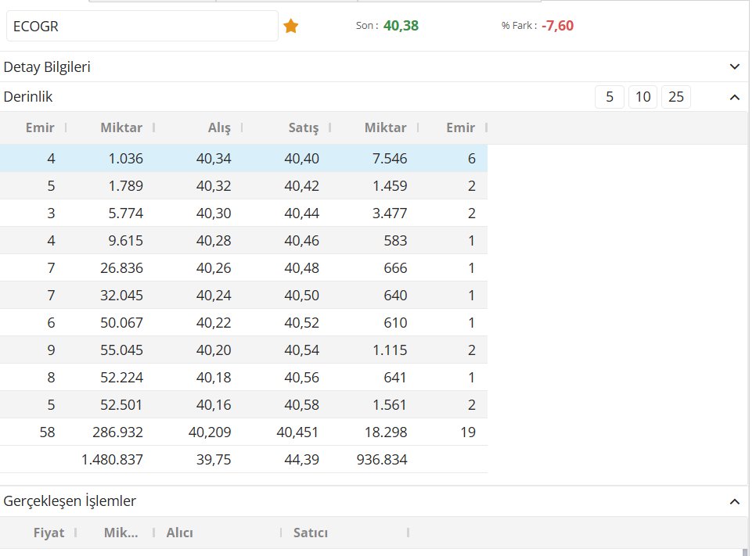This screenshot has width=756, height=556.
Task: Expand the Detay Bilgileri section
Action: pyautogui.click(x=734, y=66)
